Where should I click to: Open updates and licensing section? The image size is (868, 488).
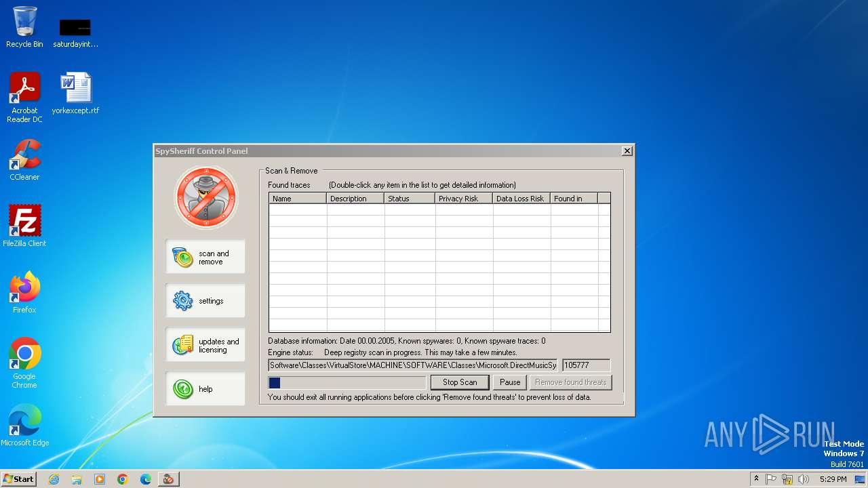[205, 345]
